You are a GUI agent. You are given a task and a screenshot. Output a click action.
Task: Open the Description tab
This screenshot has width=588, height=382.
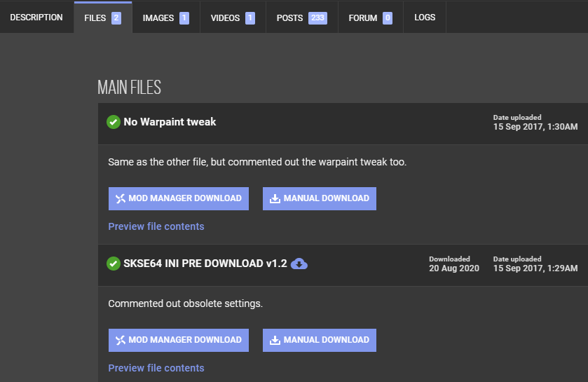(x=36, y=18)
